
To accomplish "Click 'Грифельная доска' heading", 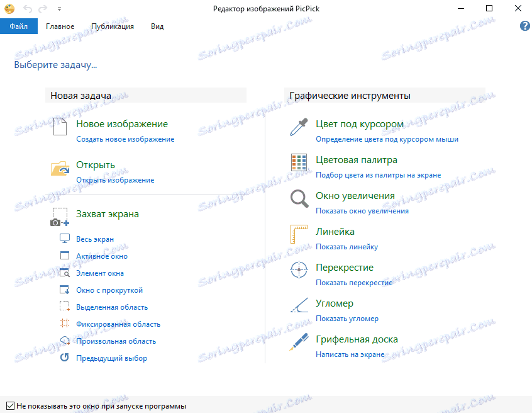I will pyautogui.click(x=357, y=339).
